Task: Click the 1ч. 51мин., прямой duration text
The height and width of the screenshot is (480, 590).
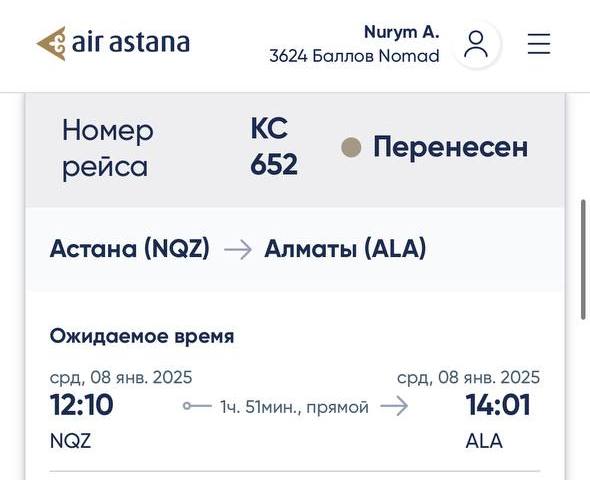Action: pos(294,407)
